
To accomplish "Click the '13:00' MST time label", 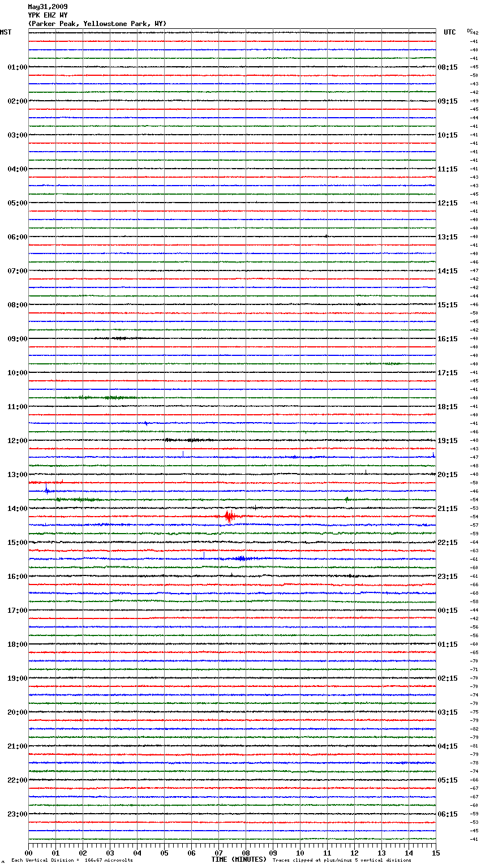I will 18,475.
